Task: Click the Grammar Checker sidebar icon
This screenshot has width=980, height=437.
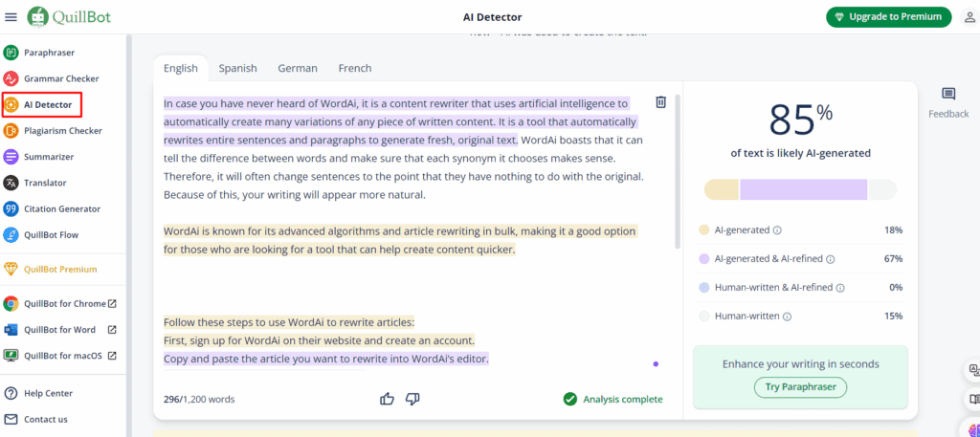Action: point(11,78)
